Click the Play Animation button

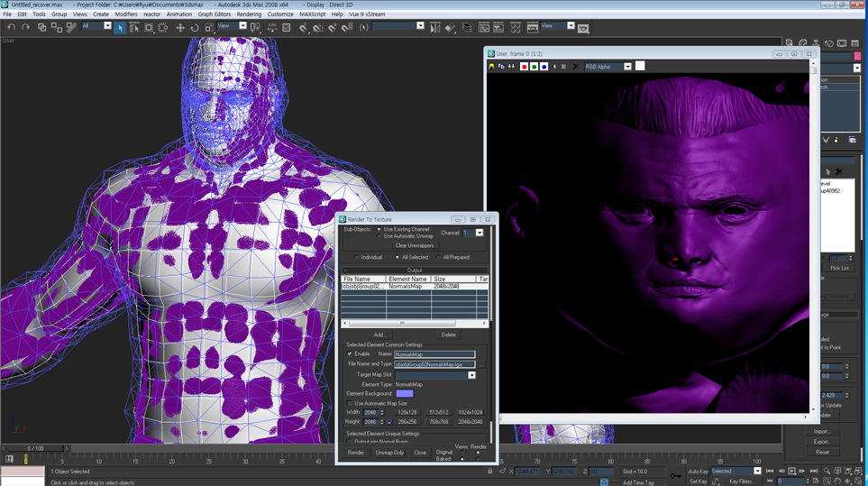coord(791,471)
